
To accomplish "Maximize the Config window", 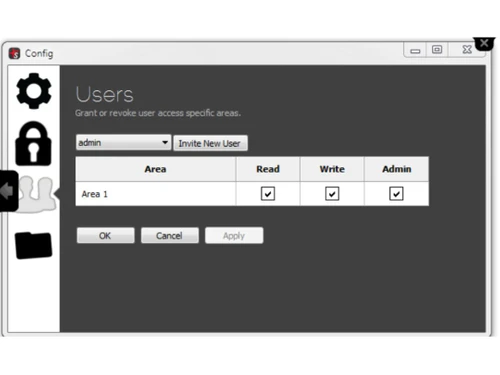I will click(x=437, y=50).
